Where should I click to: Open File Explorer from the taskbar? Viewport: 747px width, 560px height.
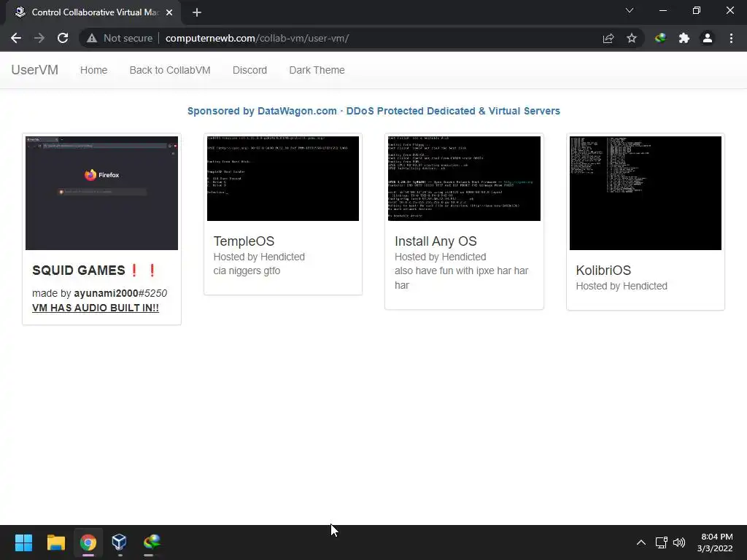pos(55,542)
